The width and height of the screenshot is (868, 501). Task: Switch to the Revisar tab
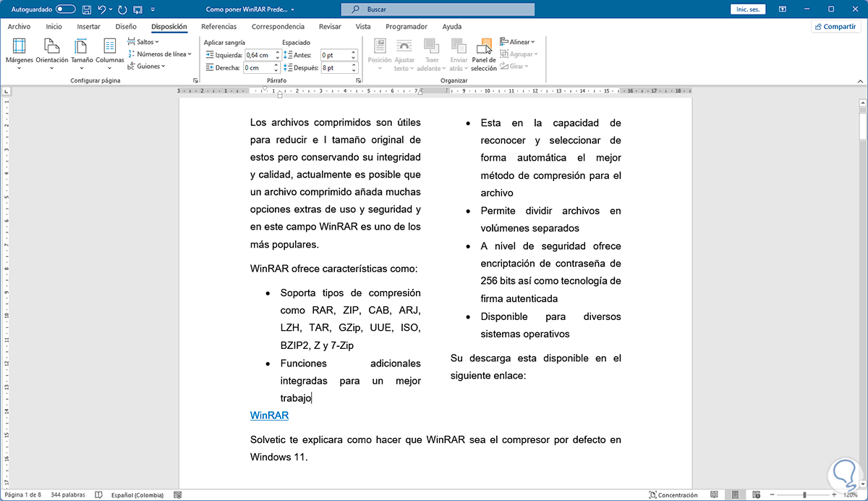330,27
